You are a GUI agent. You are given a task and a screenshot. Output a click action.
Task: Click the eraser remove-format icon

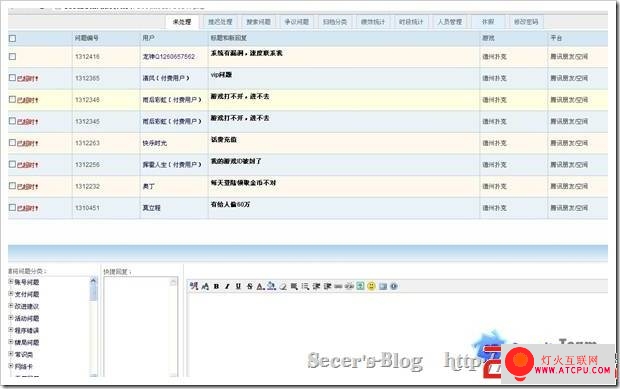click(x=283, y=286)
